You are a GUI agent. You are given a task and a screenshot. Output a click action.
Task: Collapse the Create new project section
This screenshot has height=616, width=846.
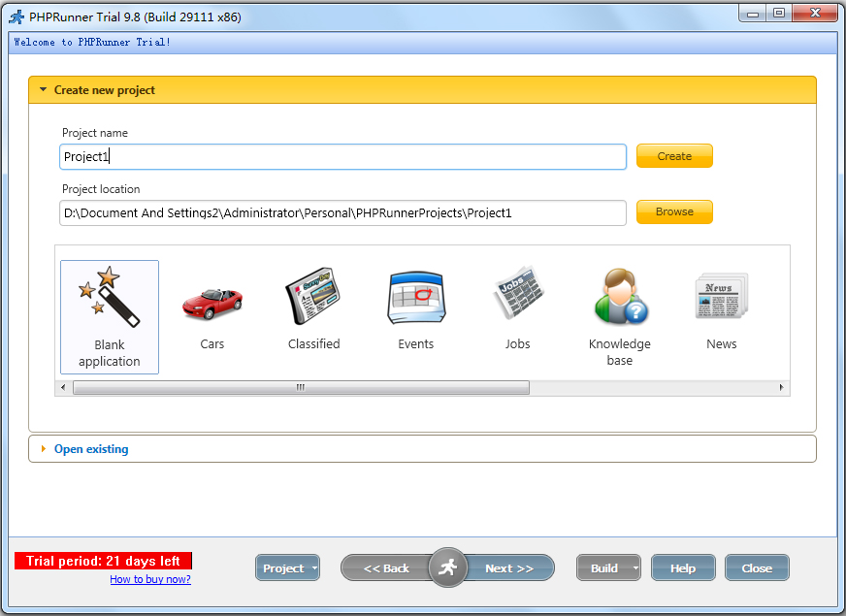pos(43,88)
